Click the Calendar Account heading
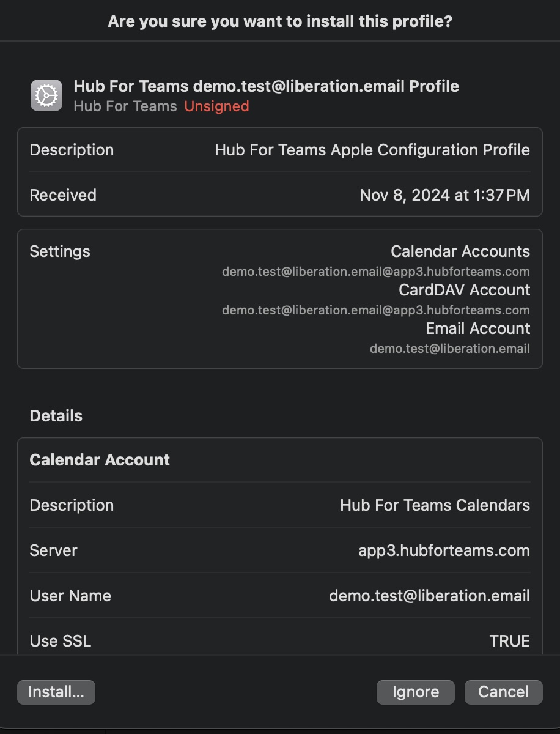 pos(100,460)
